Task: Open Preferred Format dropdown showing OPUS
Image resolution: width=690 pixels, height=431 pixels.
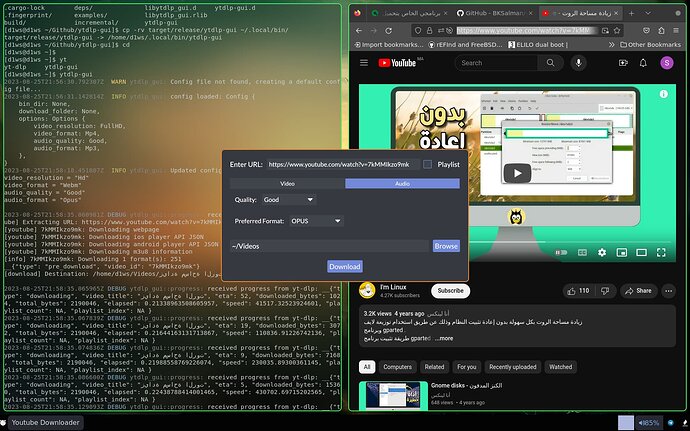Action: [316, 221]
